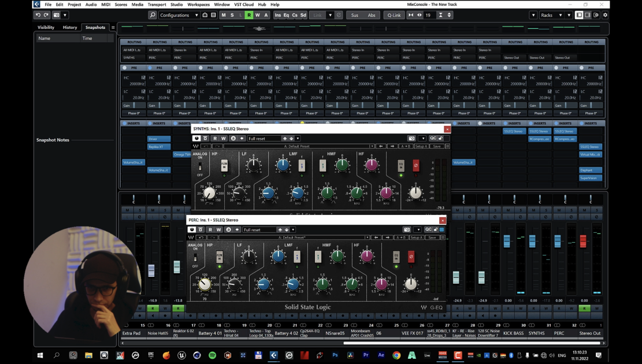Viewport: 642px width, 364px height.
Task: Click previous preset arrow in PERC SSLEQ window
Action: pos(376,237)
